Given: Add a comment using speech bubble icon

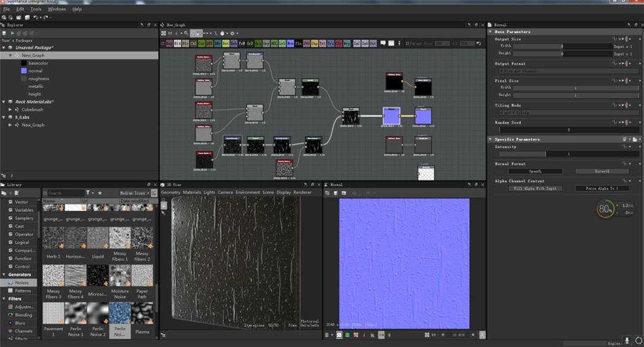Looking at the screenshot, I should click(383, 43).
